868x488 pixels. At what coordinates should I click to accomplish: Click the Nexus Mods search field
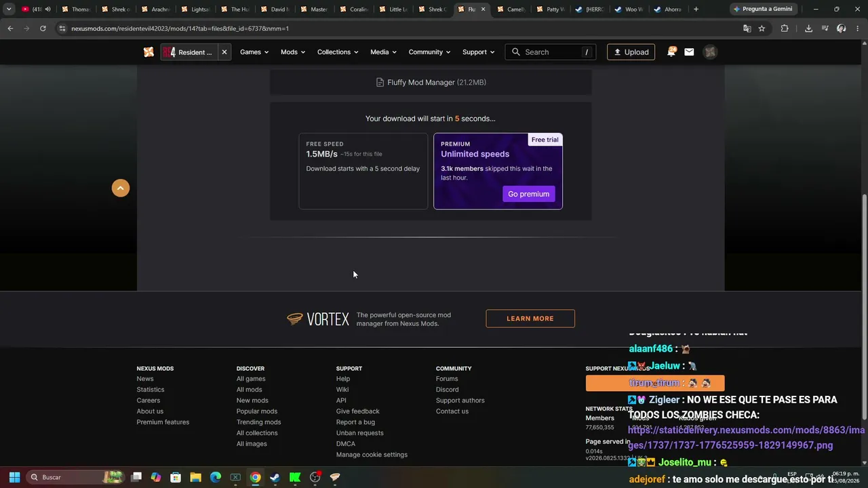[551, 52]
